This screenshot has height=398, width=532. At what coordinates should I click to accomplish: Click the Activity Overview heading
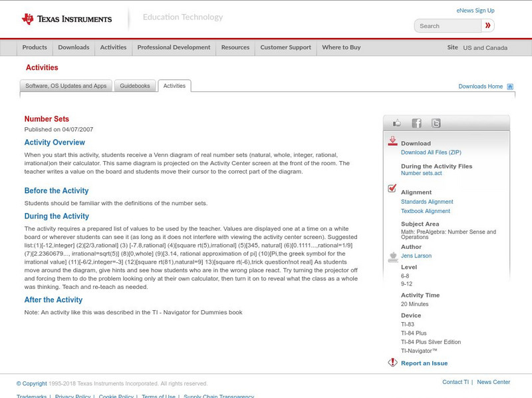[55, 142]
